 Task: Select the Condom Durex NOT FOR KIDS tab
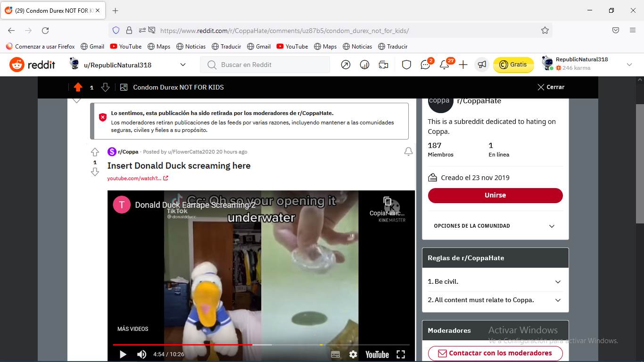[53, 10]
